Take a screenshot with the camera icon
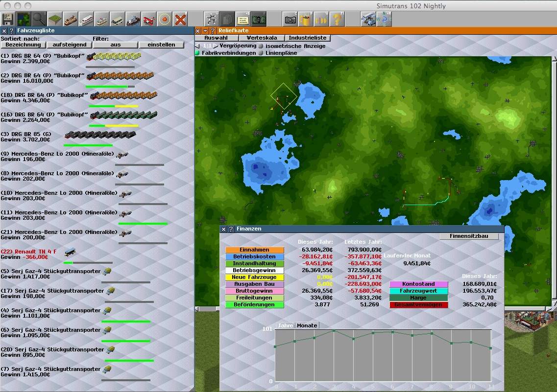557x392 pixels. [x=290, y=20]
